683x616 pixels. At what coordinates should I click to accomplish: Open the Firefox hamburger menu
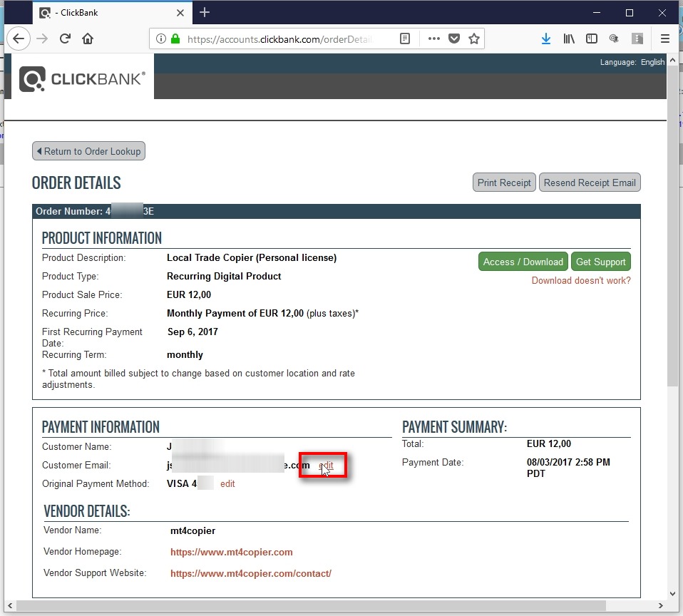tap(664, 38)
